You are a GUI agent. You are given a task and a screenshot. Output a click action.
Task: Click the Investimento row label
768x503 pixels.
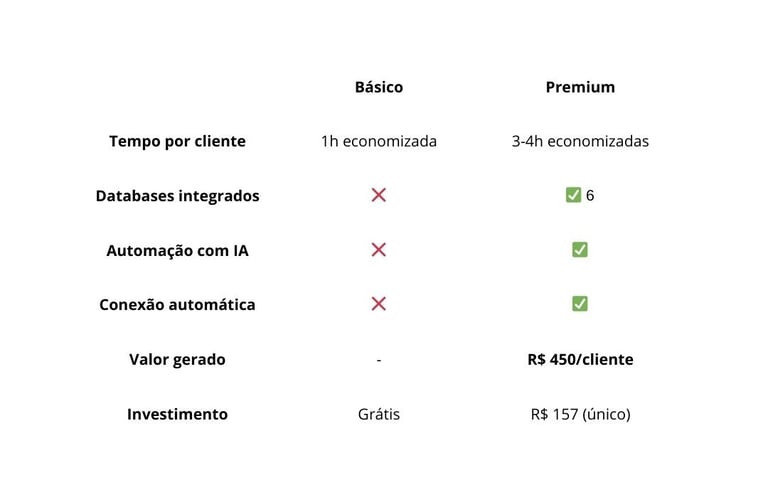tap(177, 414)
